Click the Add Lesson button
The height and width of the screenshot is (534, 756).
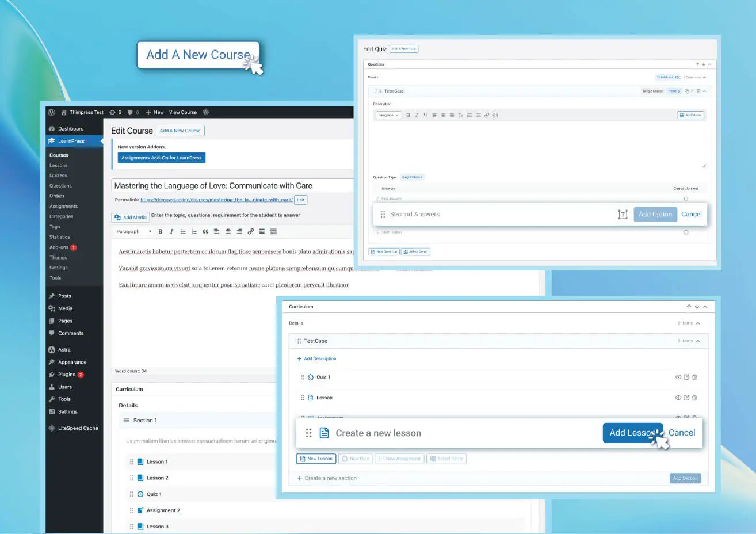(x=632, y=433)
